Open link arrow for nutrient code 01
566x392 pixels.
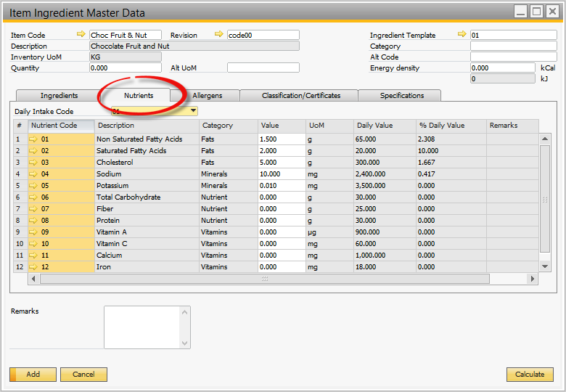click(33, 139)
